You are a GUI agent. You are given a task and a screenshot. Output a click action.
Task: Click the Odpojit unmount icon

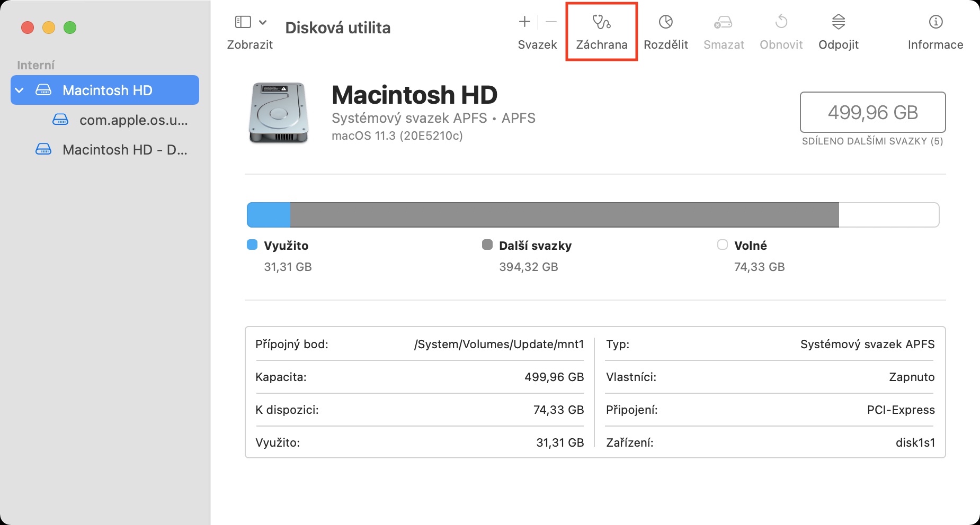click(838, 22)
